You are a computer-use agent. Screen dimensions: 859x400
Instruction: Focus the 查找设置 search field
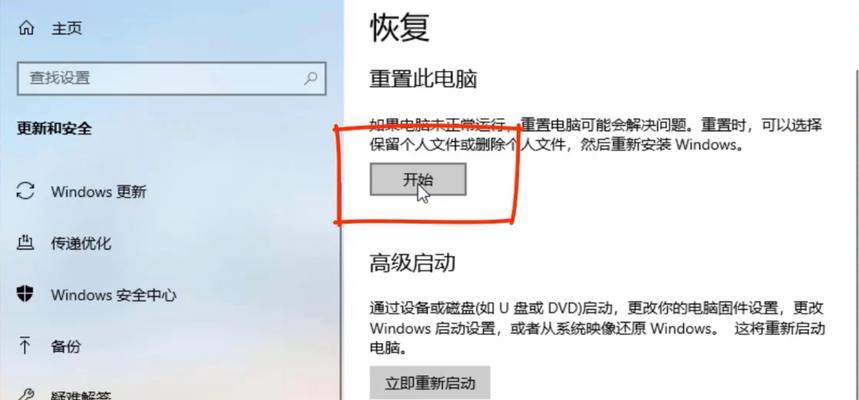coord(172,78)
